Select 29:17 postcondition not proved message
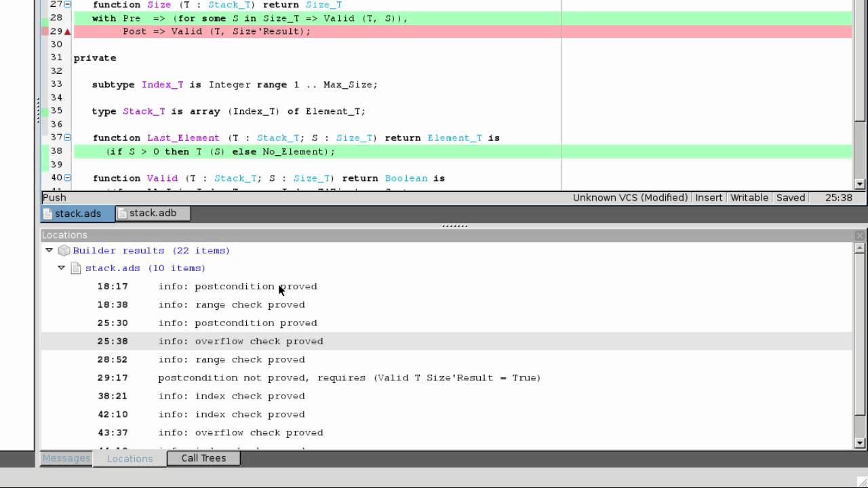This screenshot has width=868, height=488. [446, 378]
